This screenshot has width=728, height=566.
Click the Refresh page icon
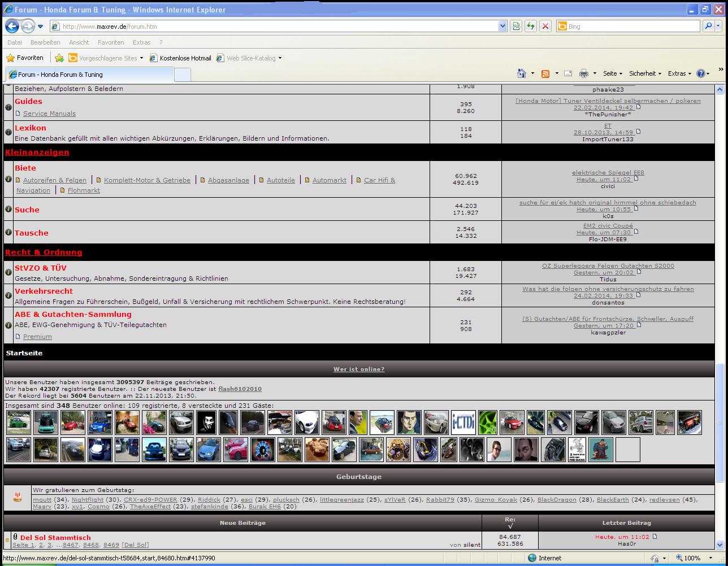pyautogui.click(x=530, y=26)
